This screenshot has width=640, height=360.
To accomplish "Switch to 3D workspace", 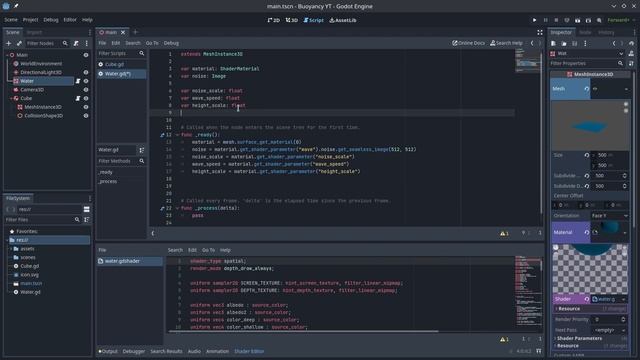I will point(291,20).
